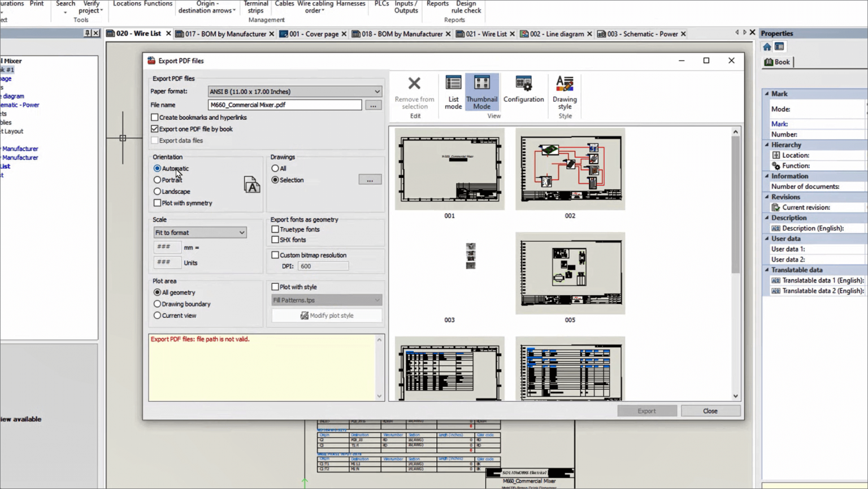Toggle Export one PDF file by book

coord(155,129)
